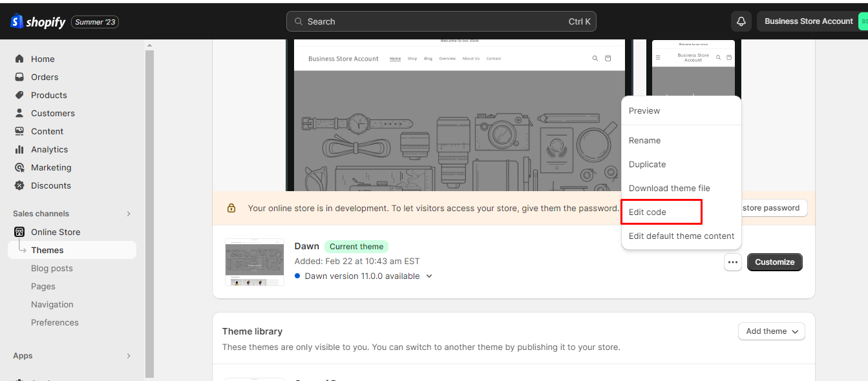Open Navigation in sidebar
868x381 pixels.
coord(52,304)
